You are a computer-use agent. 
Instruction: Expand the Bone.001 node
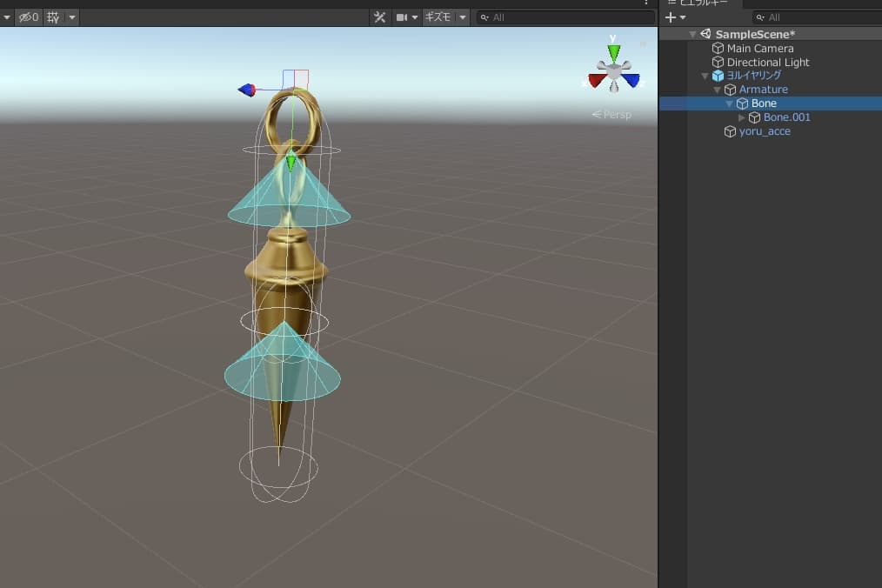coord(742,117)
